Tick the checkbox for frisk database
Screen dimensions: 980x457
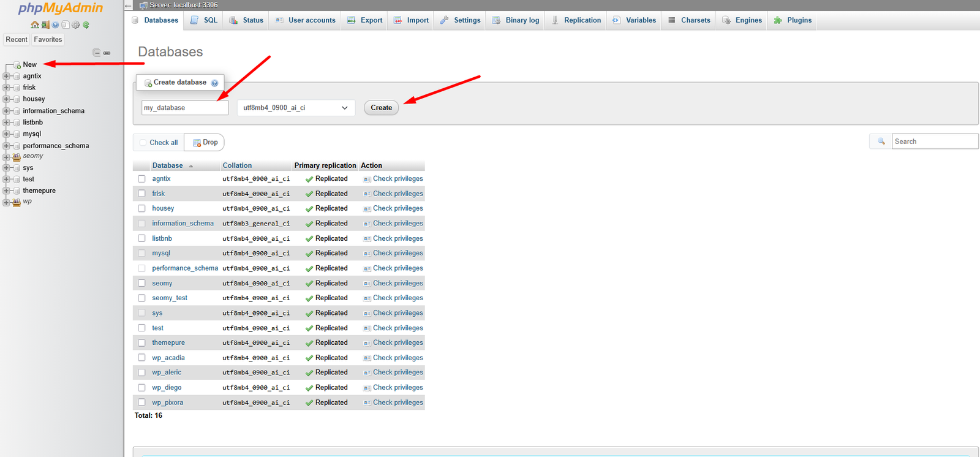pyautogui.click(x=141, y=194)
